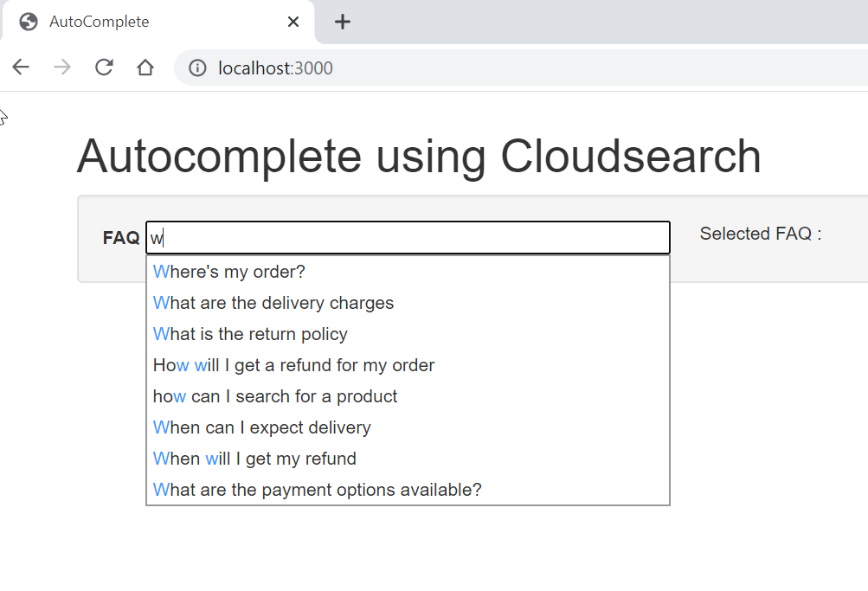This screenshot has width=868, height=591.
Task: Select "How will I get a refund for my order"
Action: point(293,364)
